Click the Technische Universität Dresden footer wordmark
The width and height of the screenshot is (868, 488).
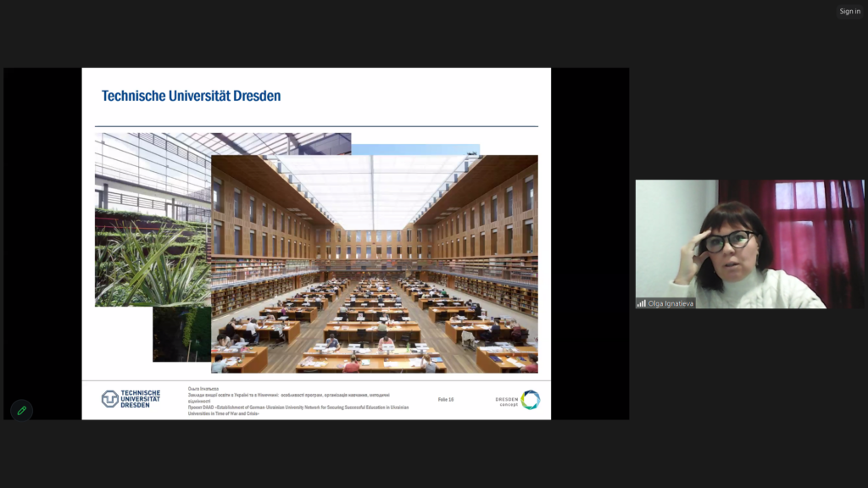[141, 399]
